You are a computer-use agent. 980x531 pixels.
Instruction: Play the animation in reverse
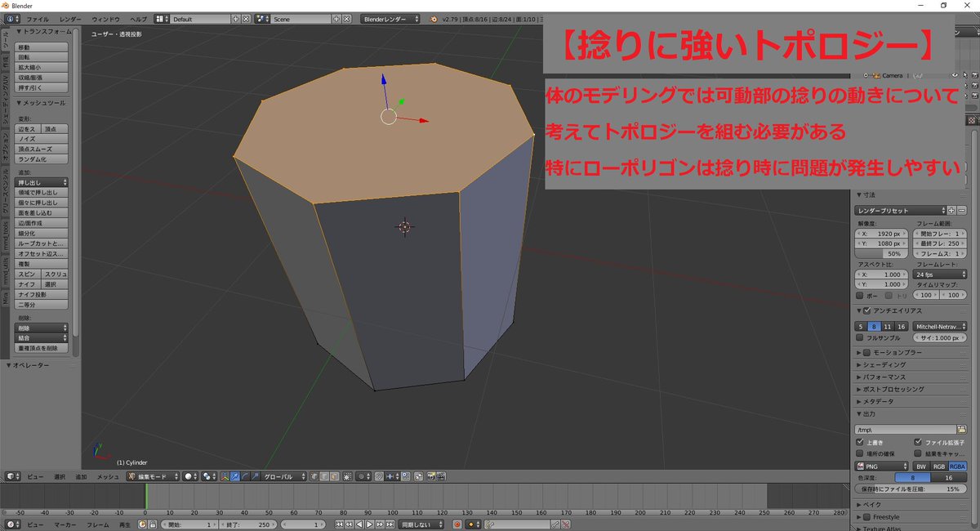(359, 524)
